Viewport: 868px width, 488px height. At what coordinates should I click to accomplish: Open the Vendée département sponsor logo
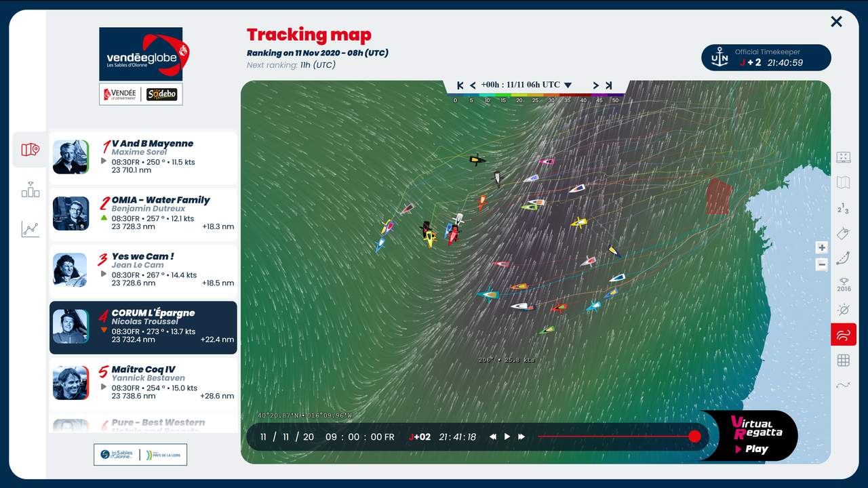(x=120, y=94)
